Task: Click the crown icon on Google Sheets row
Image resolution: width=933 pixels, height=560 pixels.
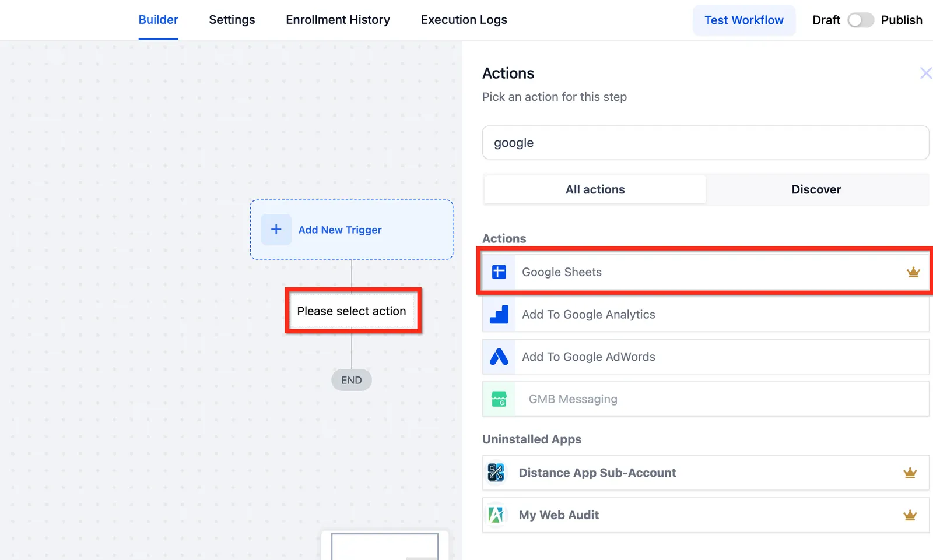Action: [913, 272]
